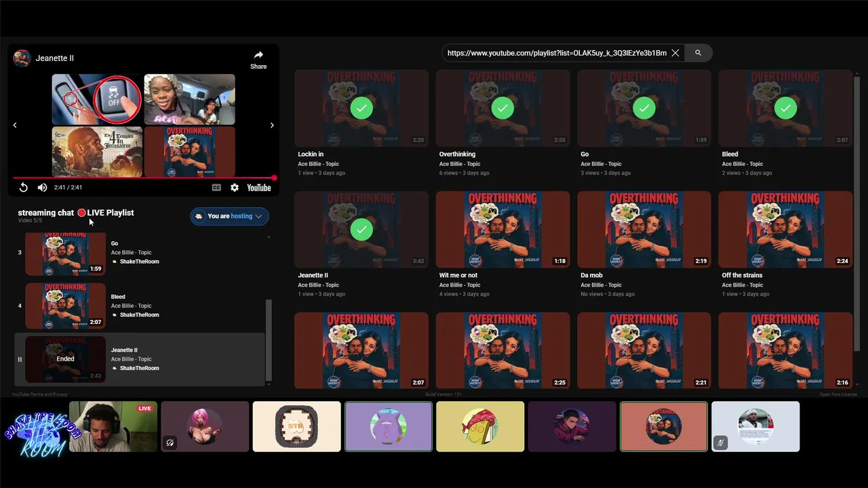
Task: Select the pink-haired avatar participant tile
Action: click(205, 426)
